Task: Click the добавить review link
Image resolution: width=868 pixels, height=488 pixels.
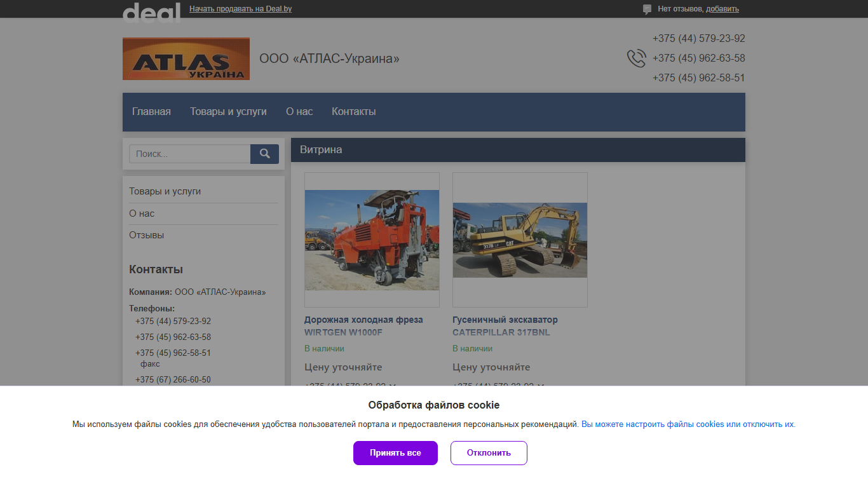Action: tap(722, 9)
